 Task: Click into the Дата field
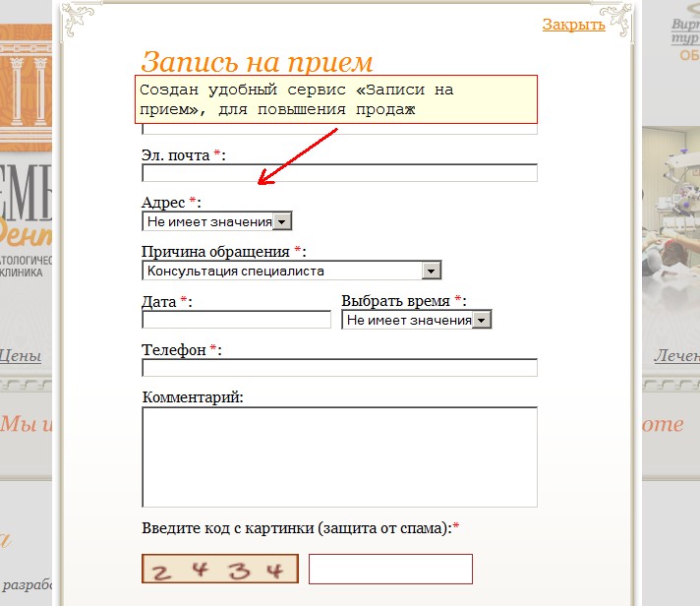[x=236, y=320]
